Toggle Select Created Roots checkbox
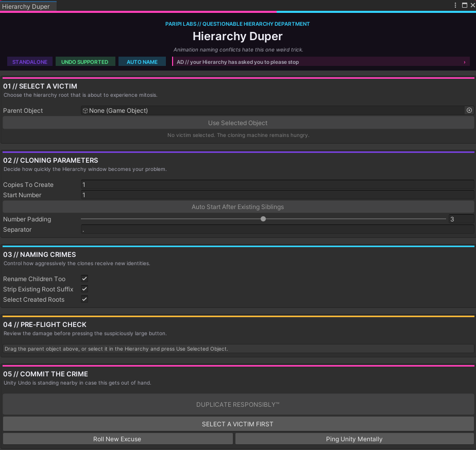 tap(84, 299)
